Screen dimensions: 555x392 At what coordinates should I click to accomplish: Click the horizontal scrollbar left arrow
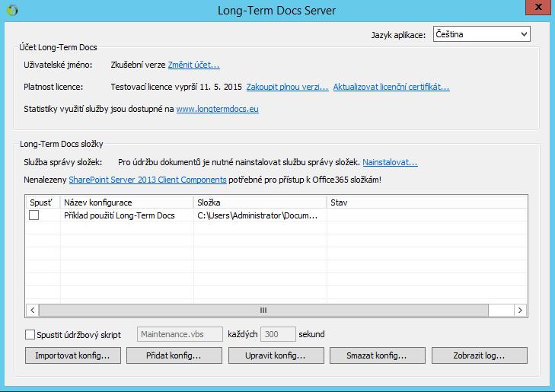coord(33,311)
